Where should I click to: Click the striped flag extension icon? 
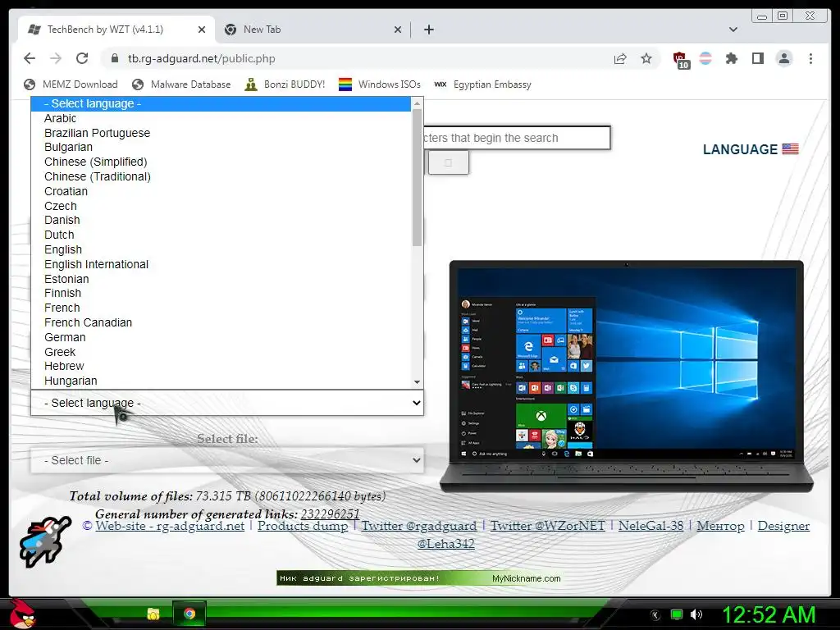[705, 58]
